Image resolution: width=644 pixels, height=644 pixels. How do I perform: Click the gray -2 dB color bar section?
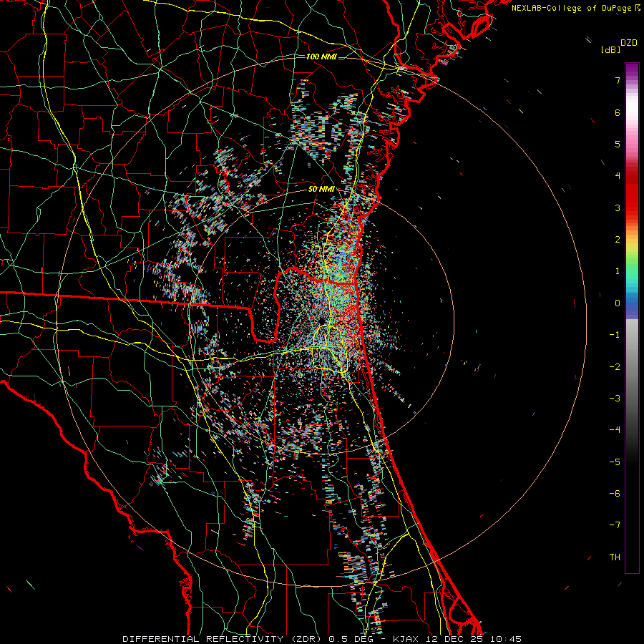[632, 367]
